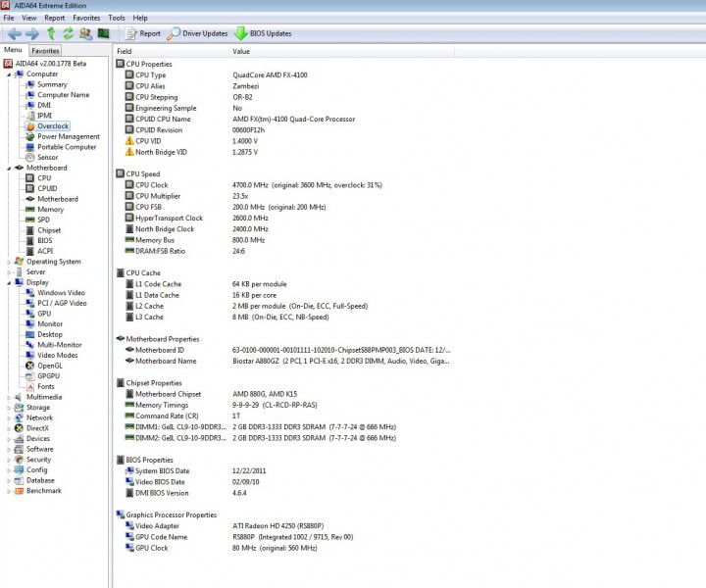Open PCI / AGP Video in the tree
This screenshot has height=588, width=706.
coord(62,303)
